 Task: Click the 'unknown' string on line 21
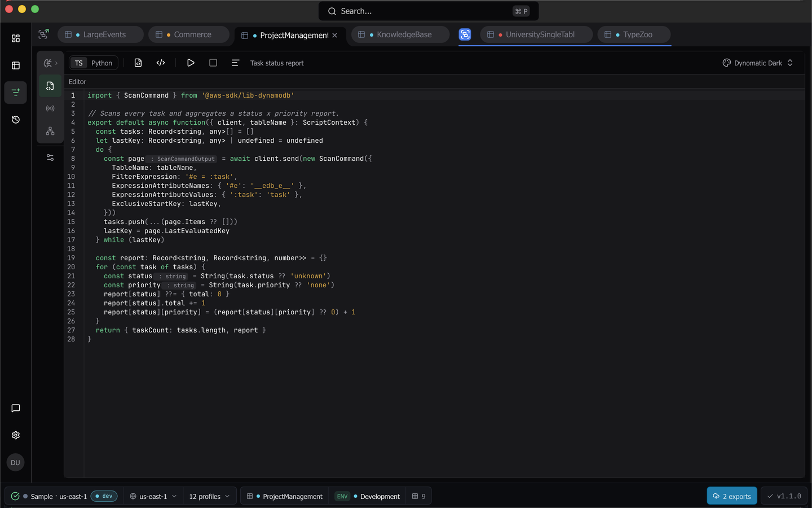point(308,276)
